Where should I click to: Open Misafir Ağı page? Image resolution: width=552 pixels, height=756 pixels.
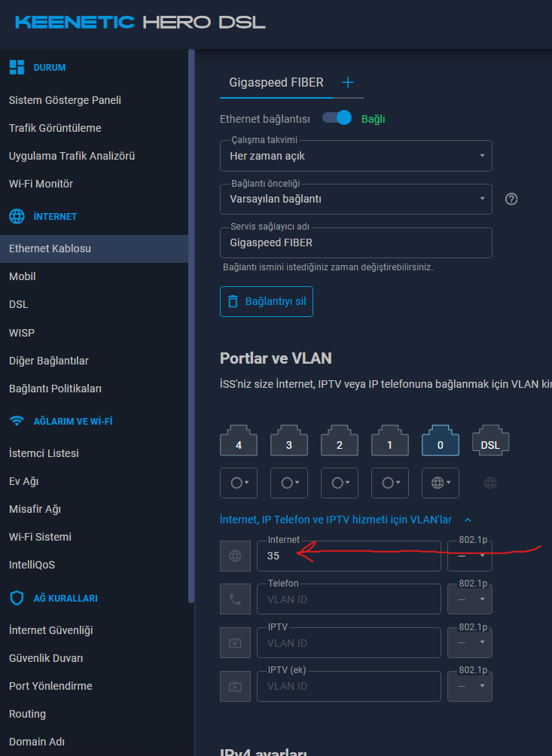pos(35,509)
